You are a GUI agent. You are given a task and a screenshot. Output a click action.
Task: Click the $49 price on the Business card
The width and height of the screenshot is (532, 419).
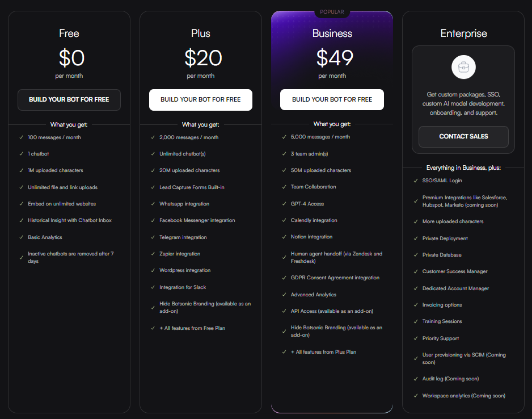click(x=332, y=57)
